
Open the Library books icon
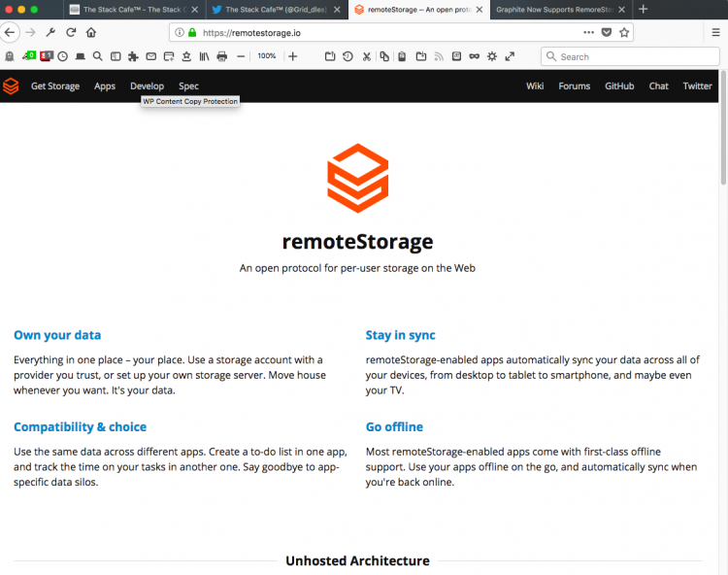click(204, 56)
